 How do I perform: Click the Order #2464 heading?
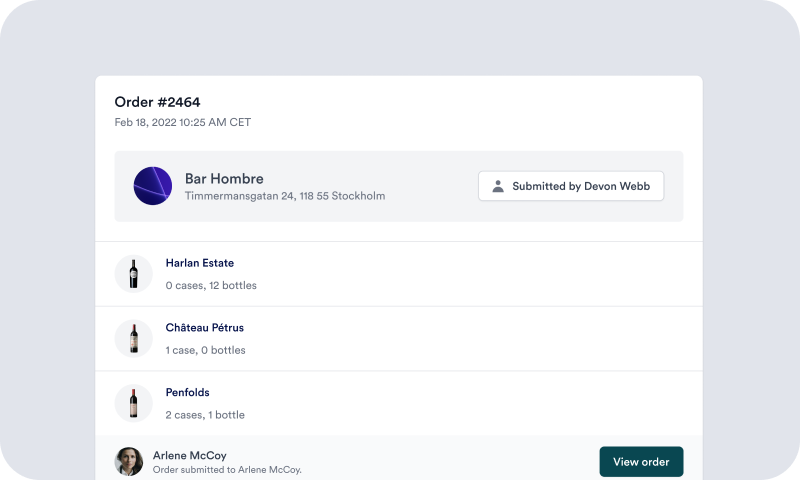pyautogui.click(x=157, y=102)
